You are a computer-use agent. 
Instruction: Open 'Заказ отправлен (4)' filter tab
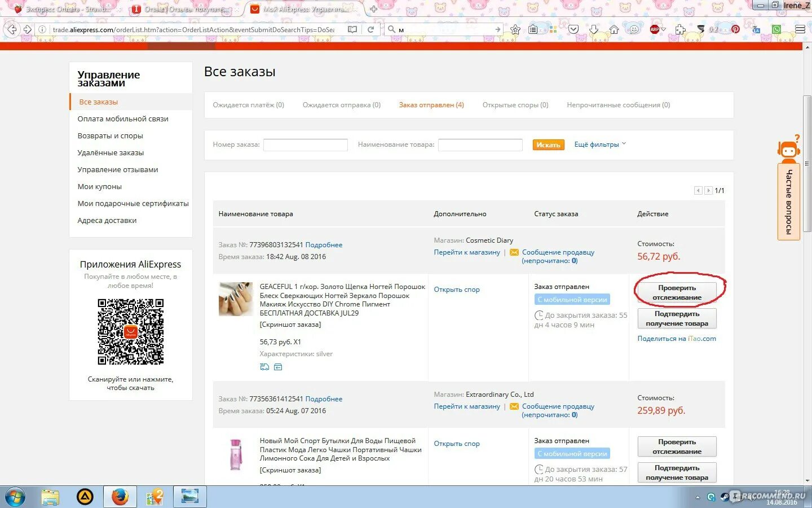431,105
